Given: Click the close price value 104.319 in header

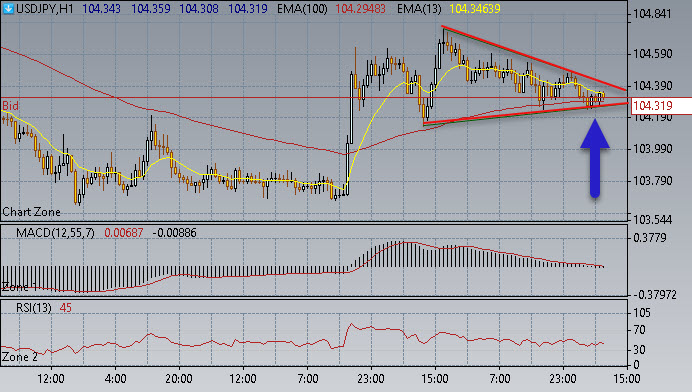Looking at the screenshot, I should 248,9.
